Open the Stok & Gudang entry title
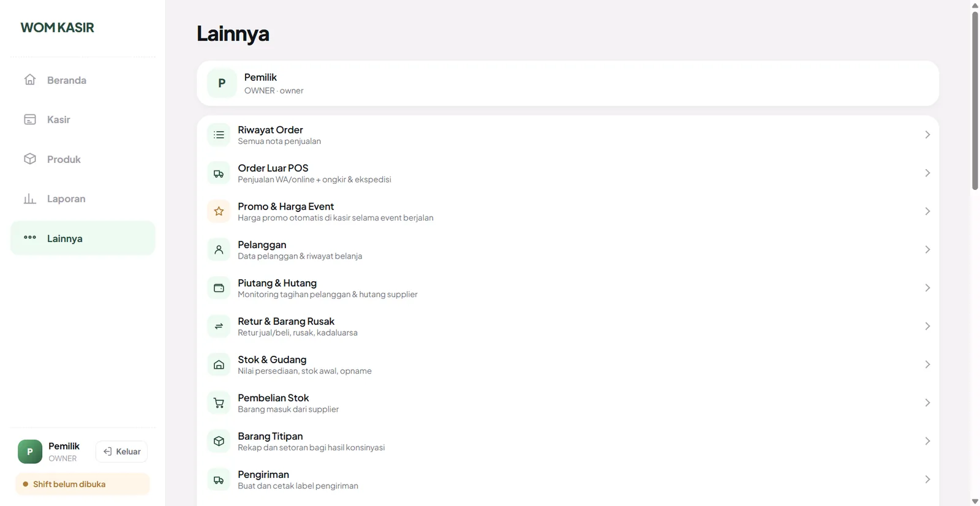Viewport: 980px width, 506px height. [272, 360]
